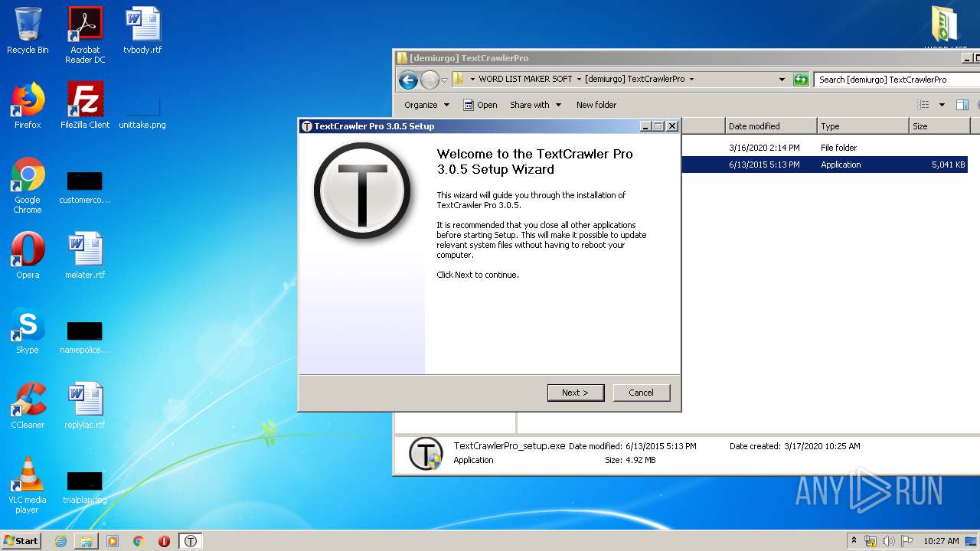Expand dropdown after WORD LIST MAKER SOFT
The width and height of the screenshot is (980, 551).
point(579,79)
